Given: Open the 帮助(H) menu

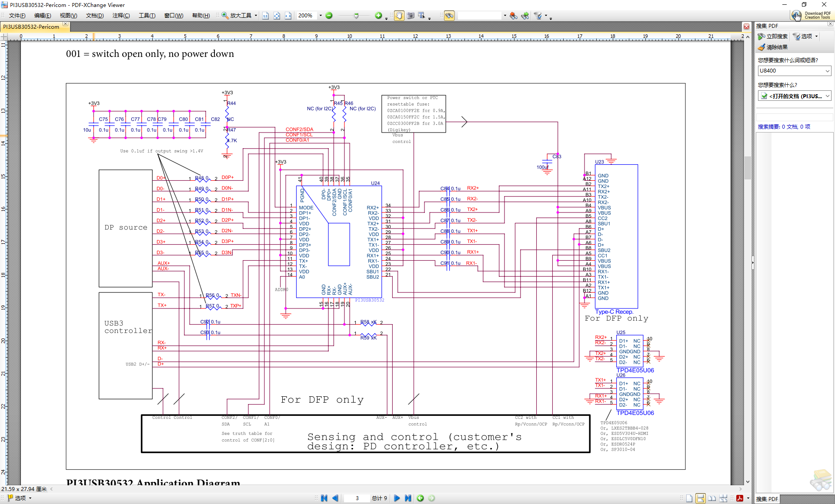Looking at the screenshot, I should pyautogui.click(x=201, y=16).
